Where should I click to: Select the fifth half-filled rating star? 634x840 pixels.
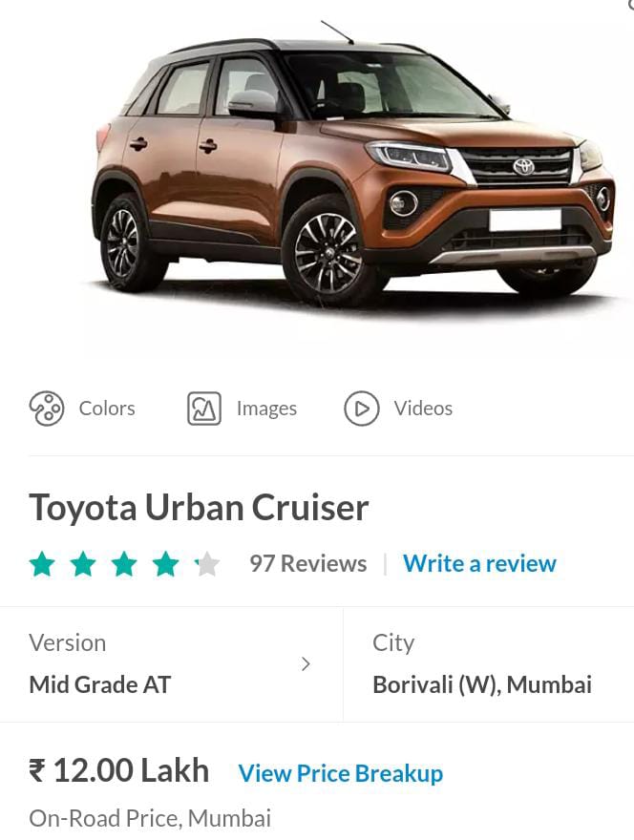click(x=207, y=564)
